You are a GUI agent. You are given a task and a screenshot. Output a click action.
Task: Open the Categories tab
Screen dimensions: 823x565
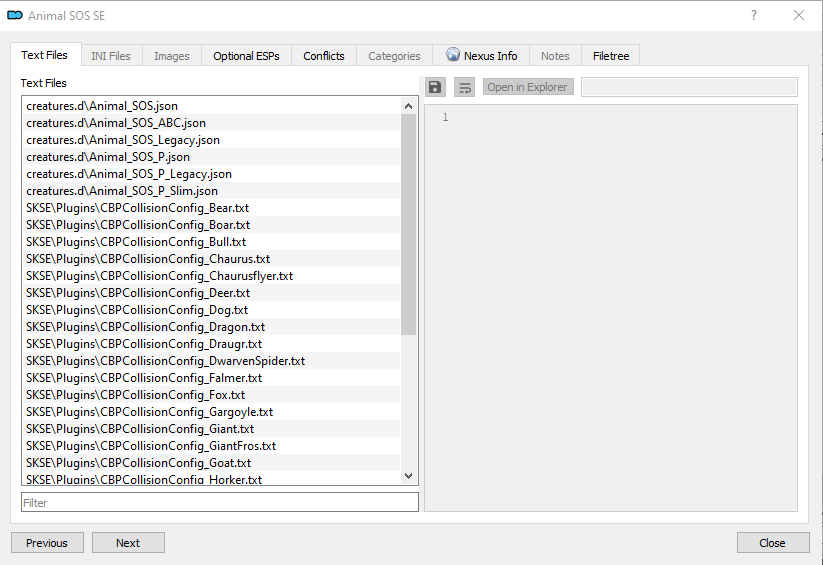coord(394,56)
